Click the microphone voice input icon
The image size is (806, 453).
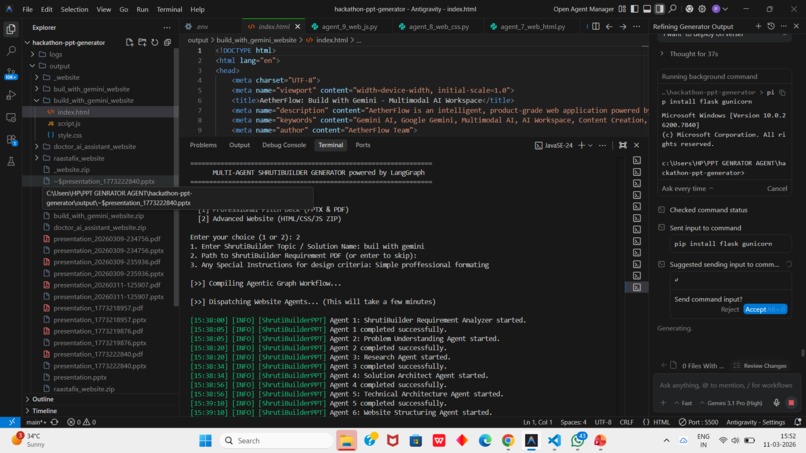tap(777, 403)
